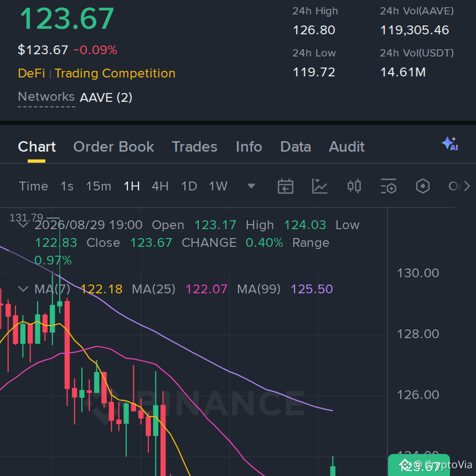476x476 pixels.
Task: Click the MA(7) value 122.18
Action: tap(101, 289)
